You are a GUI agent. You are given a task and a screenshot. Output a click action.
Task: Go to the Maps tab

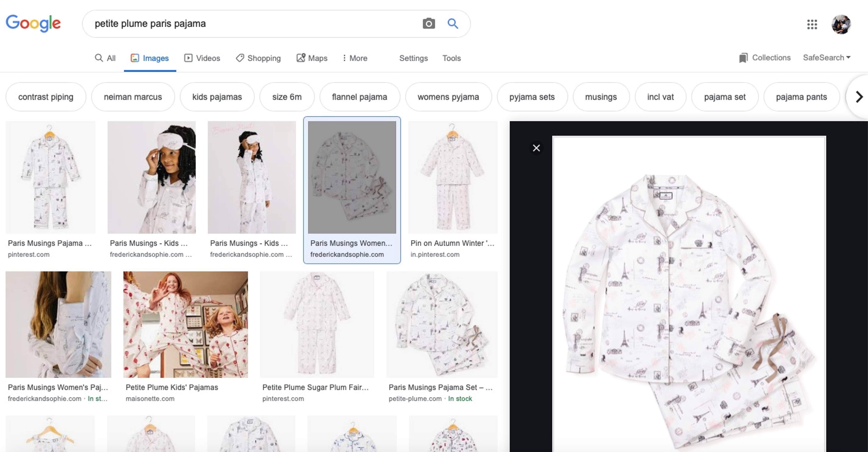[x=312, y=58]
